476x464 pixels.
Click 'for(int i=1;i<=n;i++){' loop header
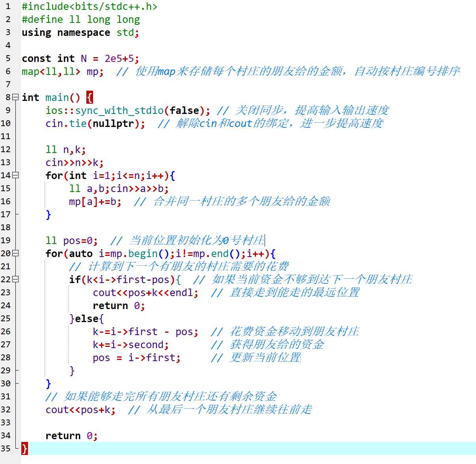point(110,176)
